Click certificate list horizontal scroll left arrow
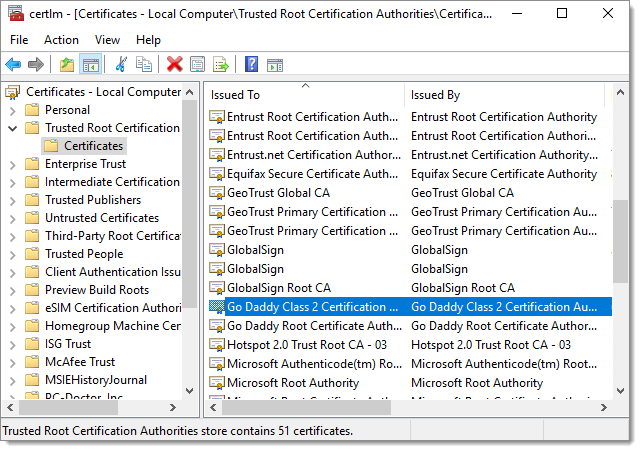Image resolution: width=640 pixels, height=451 pixels. tap(213, 407)
